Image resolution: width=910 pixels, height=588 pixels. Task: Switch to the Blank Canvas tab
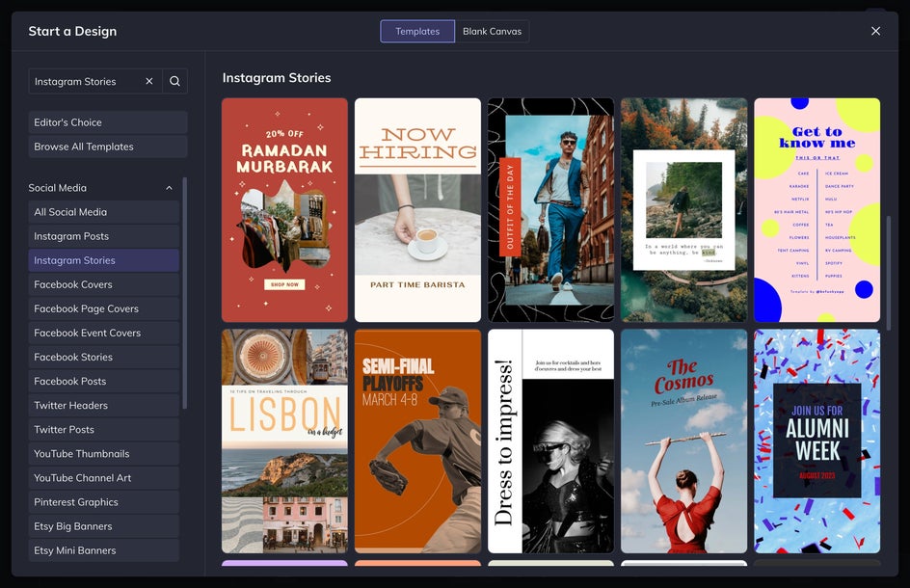coord(492,32)
